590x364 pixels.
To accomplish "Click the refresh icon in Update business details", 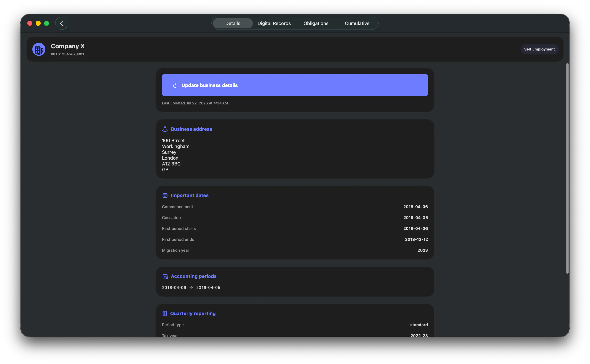I will click(175, 86).
